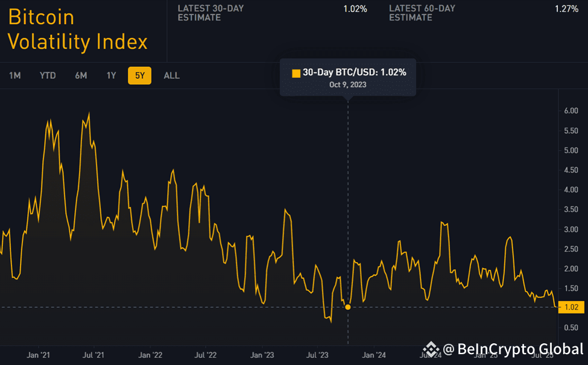Click the 5.50 y-axis label
588x365 pixels.
tap(571, 131)
